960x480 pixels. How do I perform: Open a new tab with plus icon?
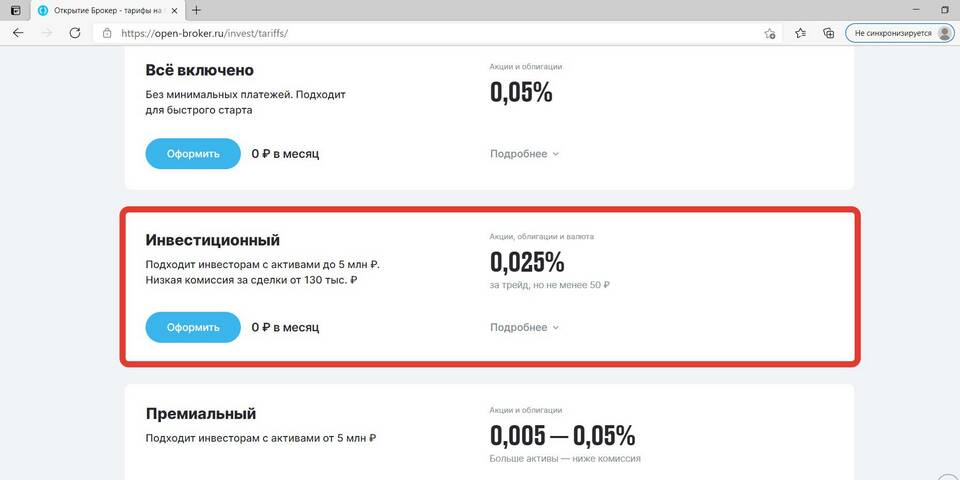[196, 10]
